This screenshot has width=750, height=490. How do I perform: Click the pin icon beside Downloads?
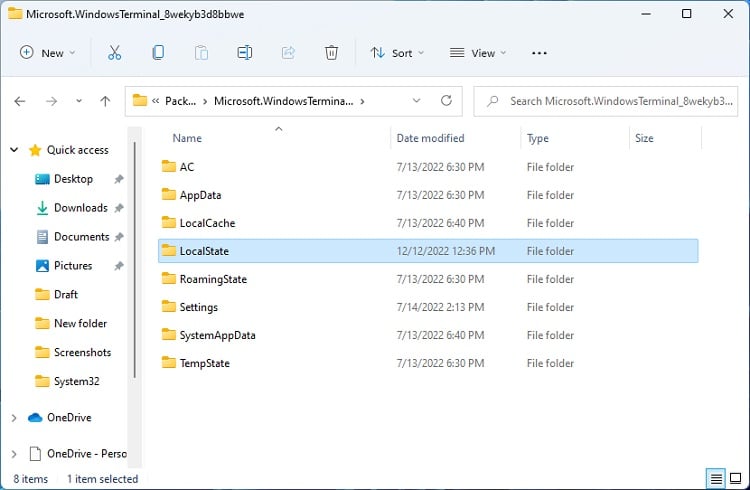pos(119,208)
